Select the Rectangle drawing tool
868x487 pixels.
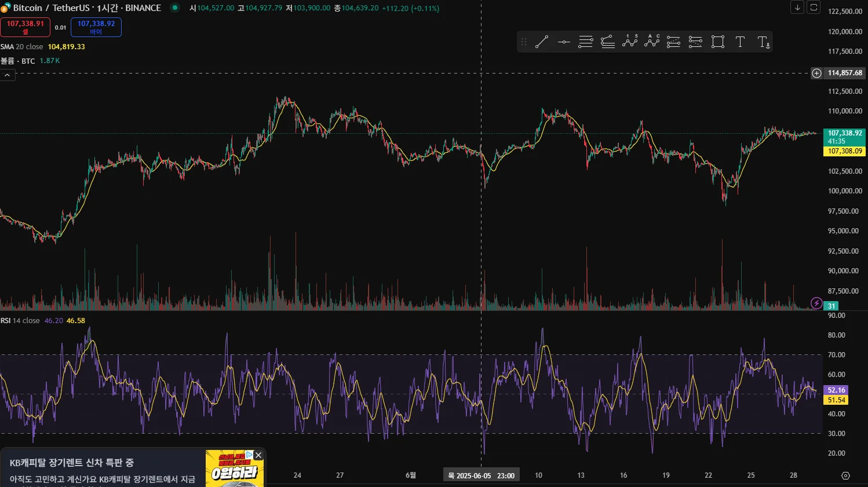tap(718, 42)
